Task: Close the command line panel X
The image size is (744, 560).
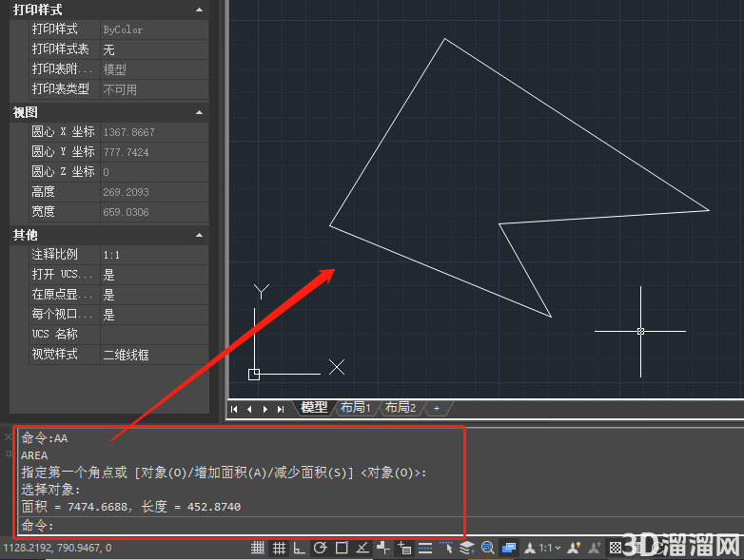Action: click(x=8, y=436)
